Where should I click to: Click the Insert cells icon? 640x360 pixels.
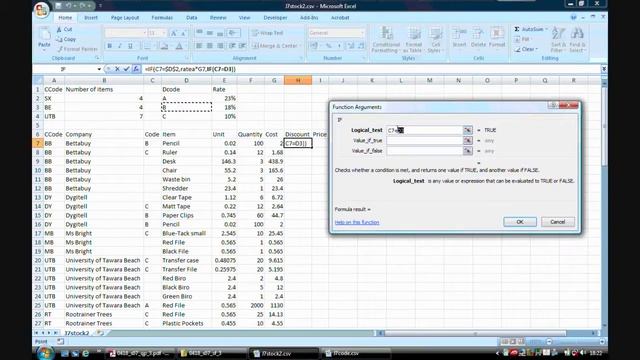(x=459, y=34)
